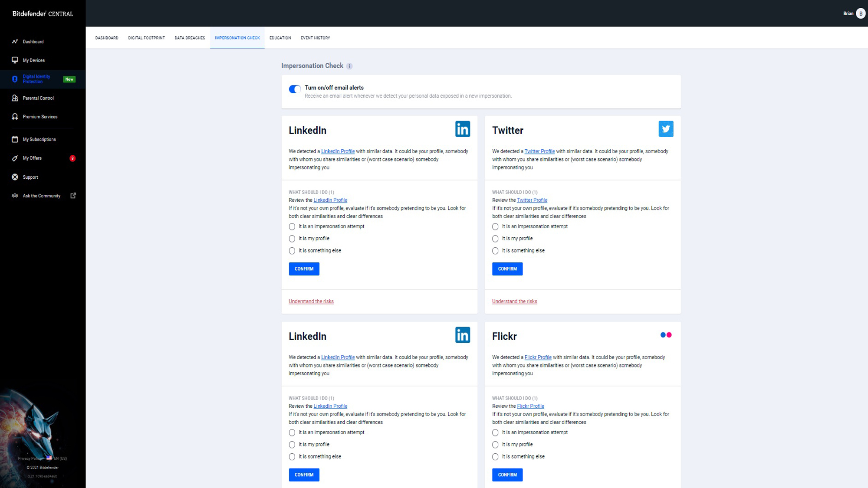Click the Parental Control sidebar icon
The height and width of the screenshot is (488, 868).
click(15, 98)
